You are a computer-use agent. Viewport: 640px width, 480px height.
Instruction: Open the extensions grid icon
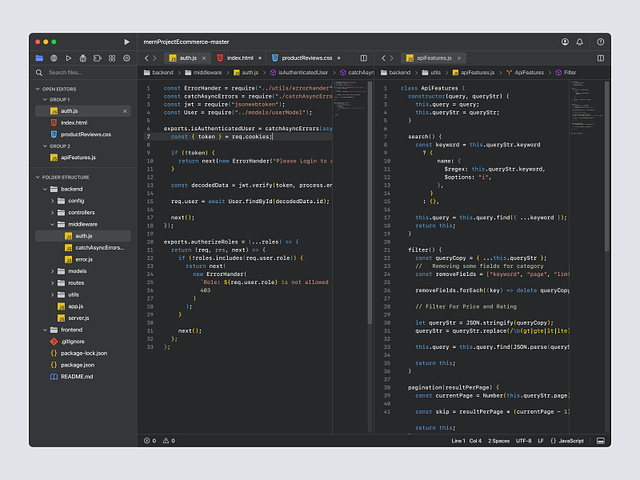click(112, 58)
